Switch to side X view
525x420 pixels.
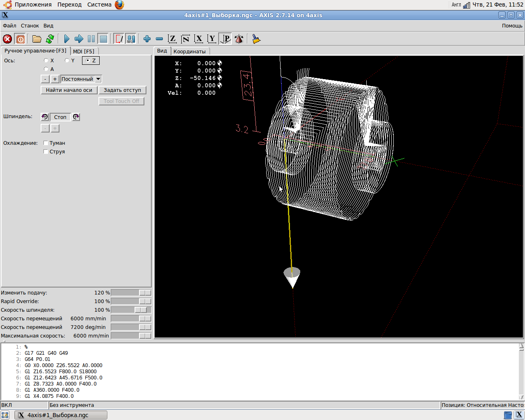click(x=199, y=39)
